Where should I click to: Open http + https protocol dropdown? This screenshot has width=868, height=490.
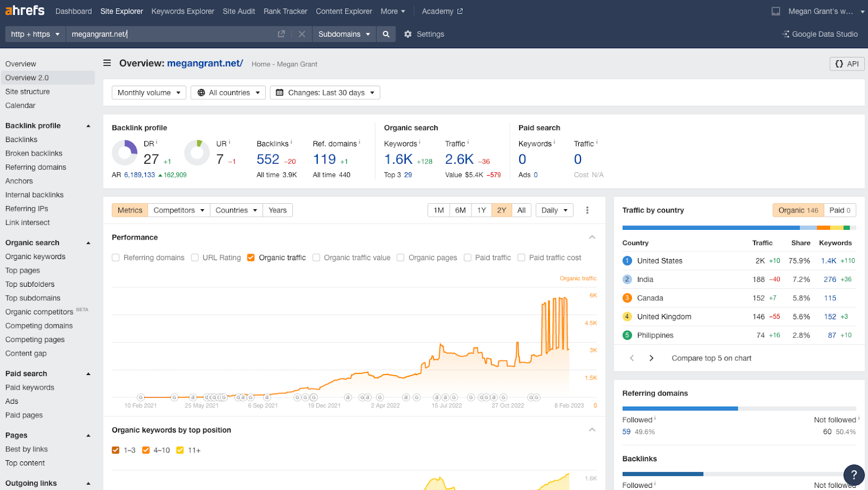(35, 34)
